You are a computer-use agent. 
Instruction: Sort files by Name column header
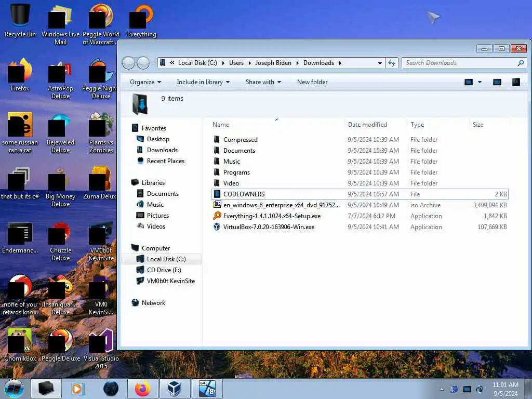(x=221, y=125)
